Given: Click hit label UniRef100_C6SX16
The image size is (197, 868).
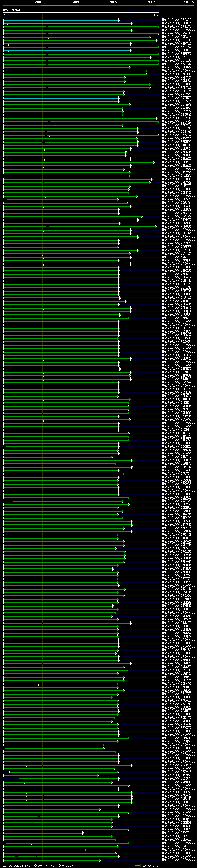Looking at the screenshot, I should 177,57.
